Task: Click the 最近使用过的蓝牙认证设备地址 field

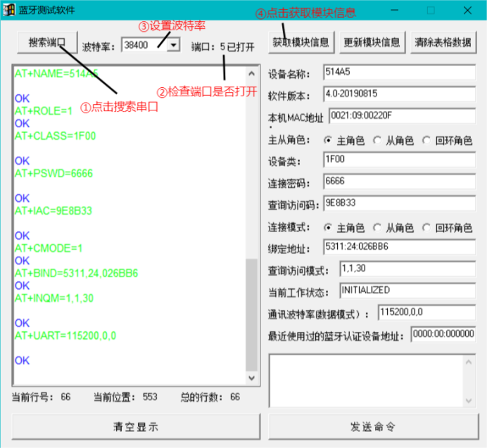Action: pyautogui.click(x=443, y=334)
